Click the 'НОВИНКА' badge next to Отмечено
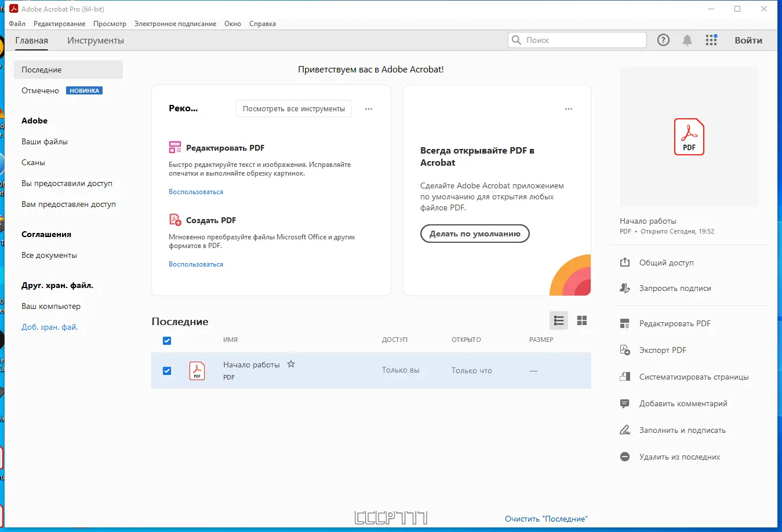The width and height of the screenshot is (782, 532). click(x=85, y=90)
